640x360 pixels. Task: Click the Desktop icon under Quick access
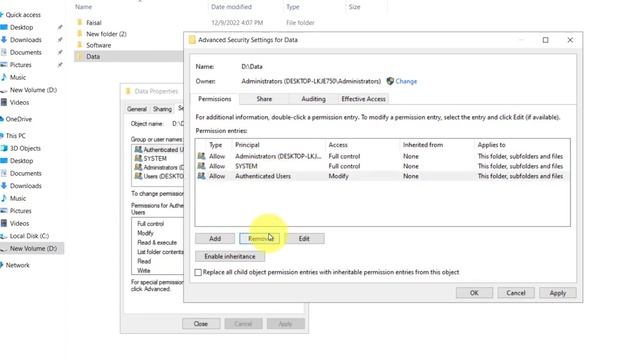(4, 27)
